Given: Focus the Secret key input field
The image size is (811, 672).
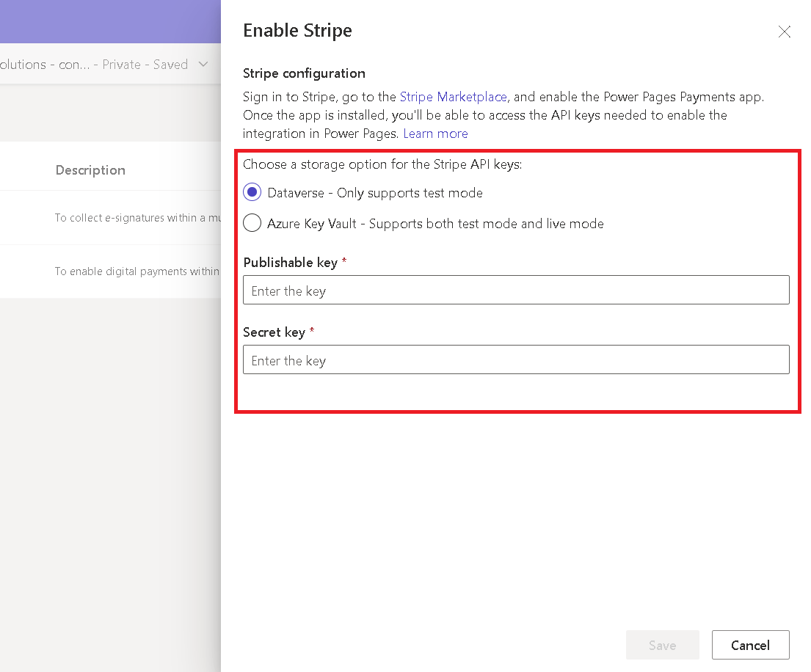Looking at the screenshot, I should [x=516, y=360].
